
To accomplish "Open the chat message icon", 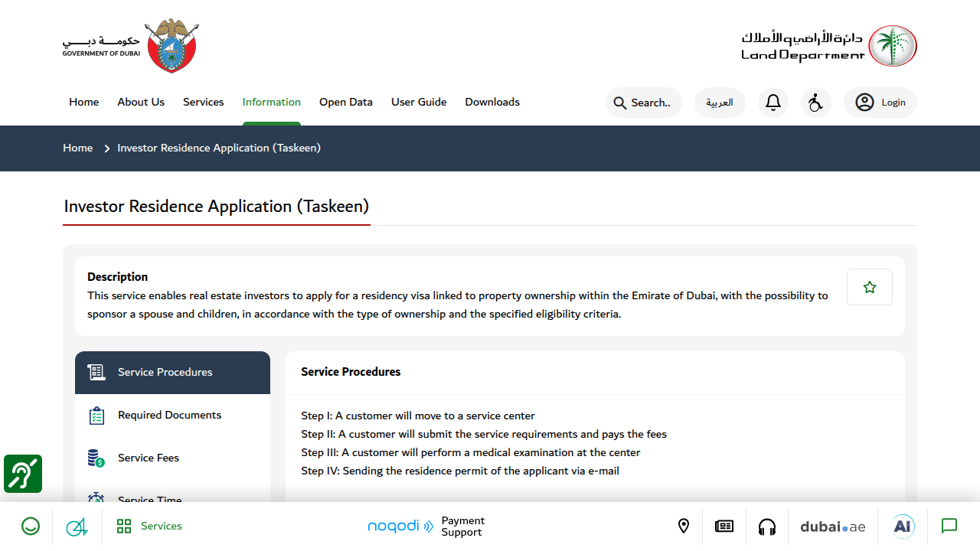I will pyautogui.click(x=949, y=527).
